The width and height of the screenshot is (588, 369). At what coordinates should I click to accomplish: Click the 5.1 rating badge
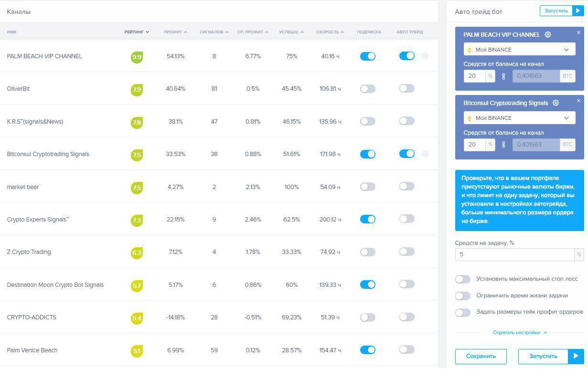click(137, 351)
